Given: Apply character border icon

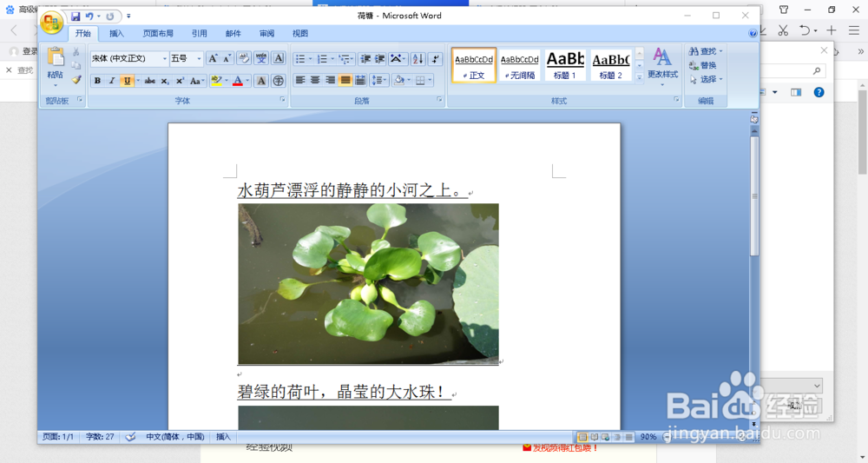Looking at the screenshot, I should (279, 58).
